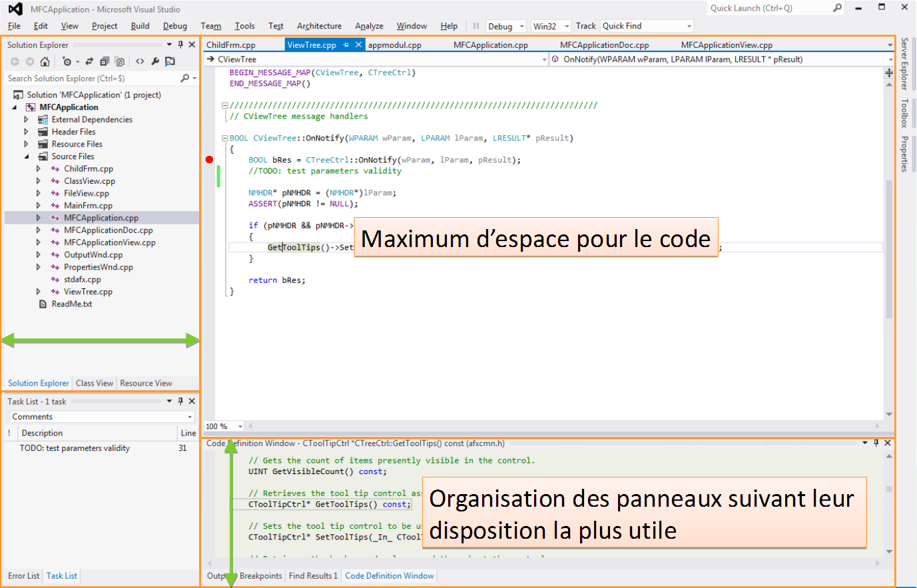Click the ReadMe.txt file icon
Screen dimensions: 917x588
43,304
